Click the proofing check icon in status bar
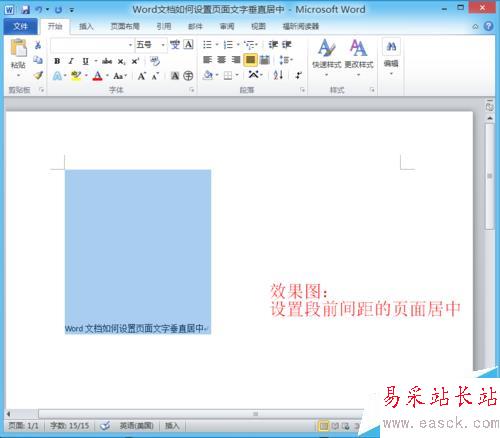The height and width of the screenshot is (438, 500). (105, 426)
